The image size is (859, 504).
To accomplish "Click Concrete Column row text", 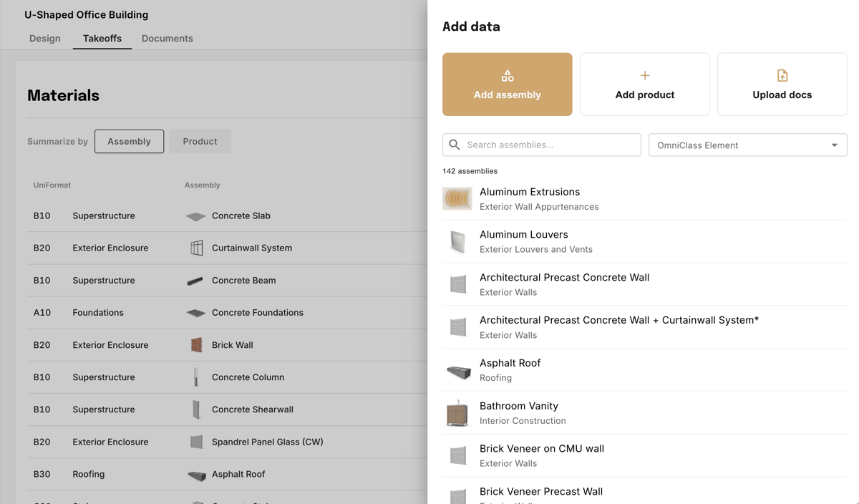I will click(248, 377).
